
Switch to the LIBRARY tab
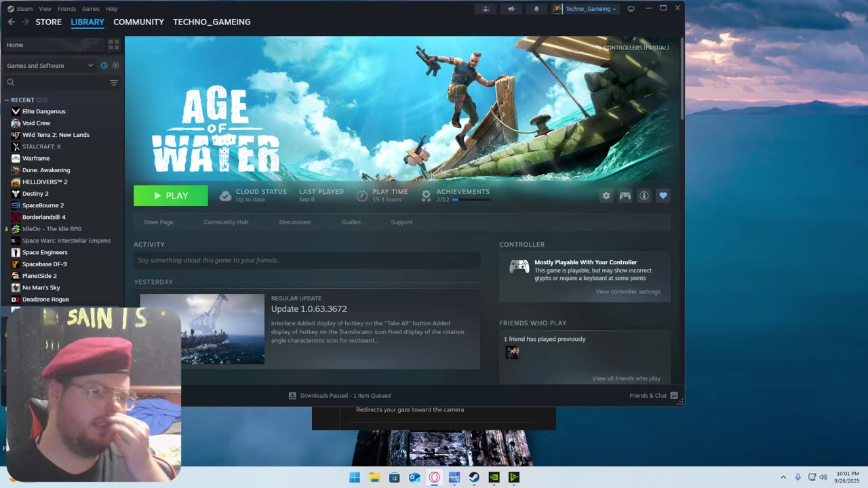(x=87, y=22)
